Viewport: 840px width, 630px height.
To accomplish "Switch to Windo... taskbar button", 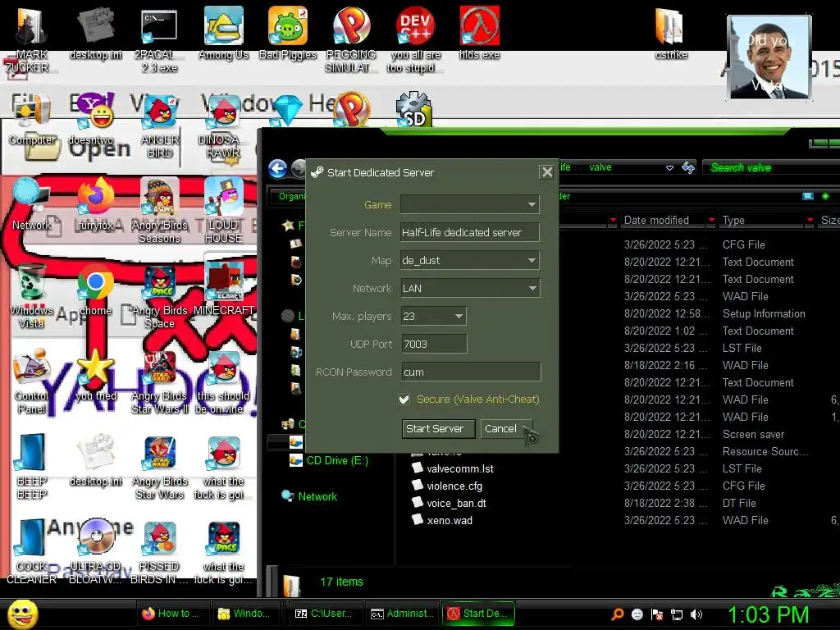I will click(248, 614).
